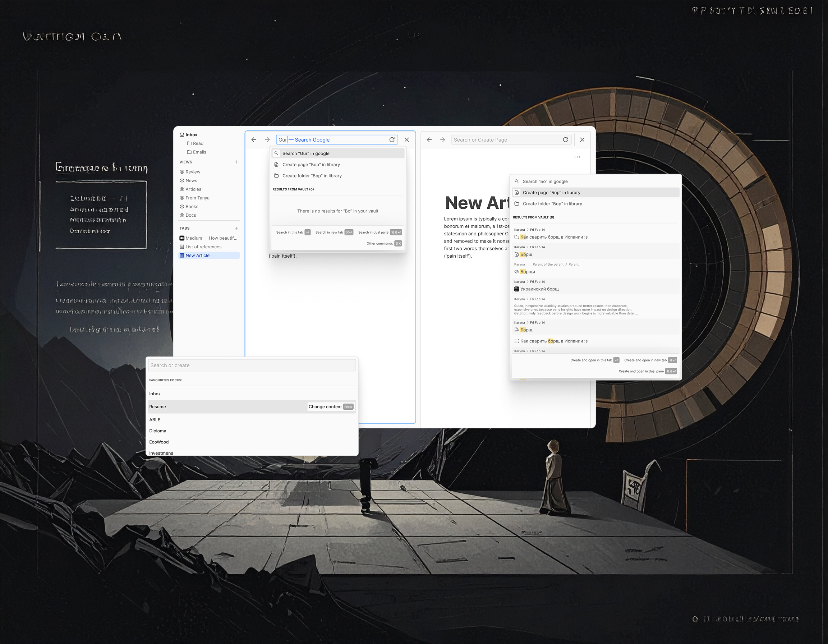Click the ellipsis in the Karyna breadcrumb
Viewport: 828px width, 644px height.
pos(529,264)
